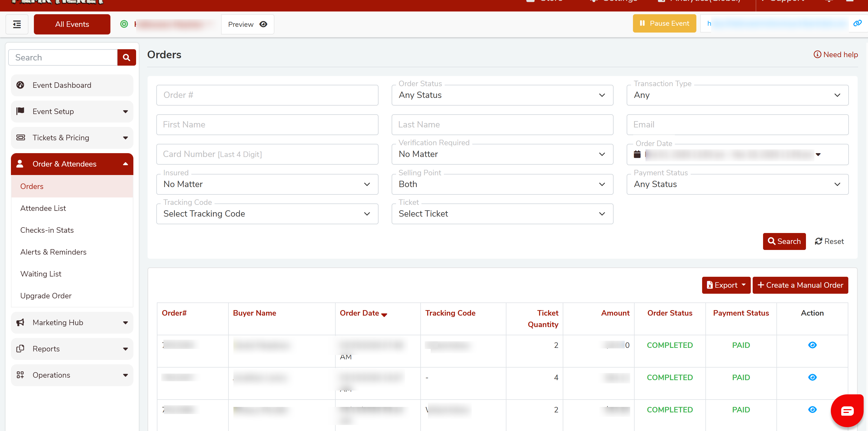Click Create a Manual Order button
The height and width of the screenshot is (431, 868).
[x=800, y=285]
